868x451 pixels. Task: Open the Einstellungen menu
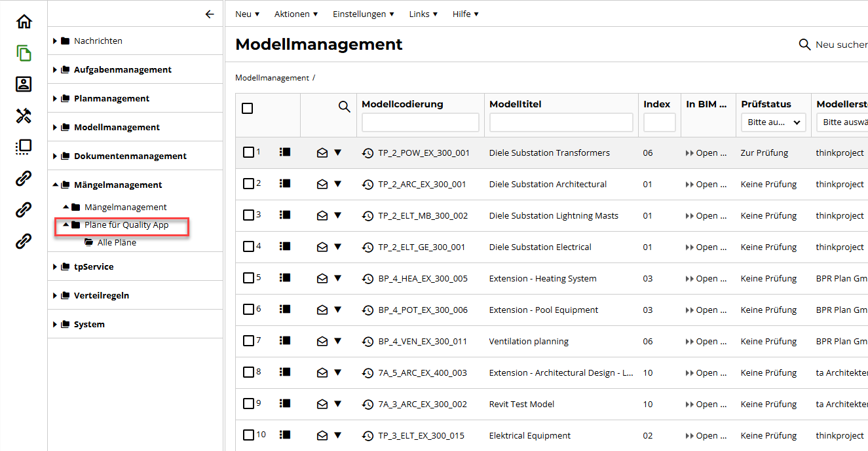[363, 14]
